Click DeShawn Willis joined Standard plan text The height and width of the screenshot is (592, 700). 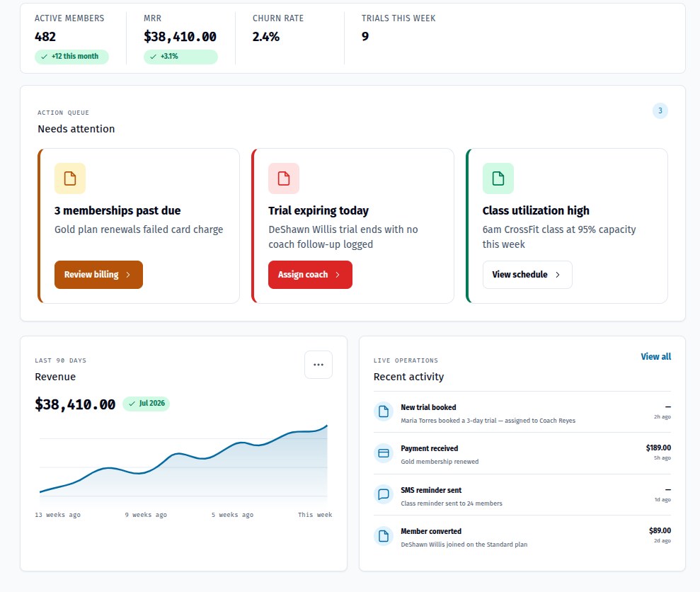[x=464, y=544]
